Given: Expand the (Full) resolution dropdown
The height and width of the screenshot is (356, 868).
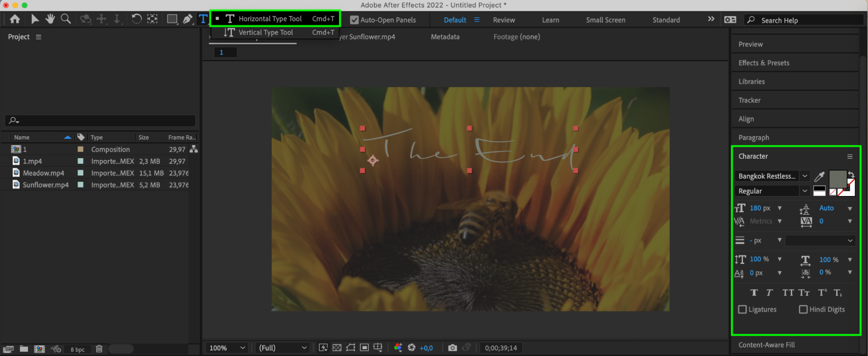Looking at the screenshot, I should click(283, 348).
